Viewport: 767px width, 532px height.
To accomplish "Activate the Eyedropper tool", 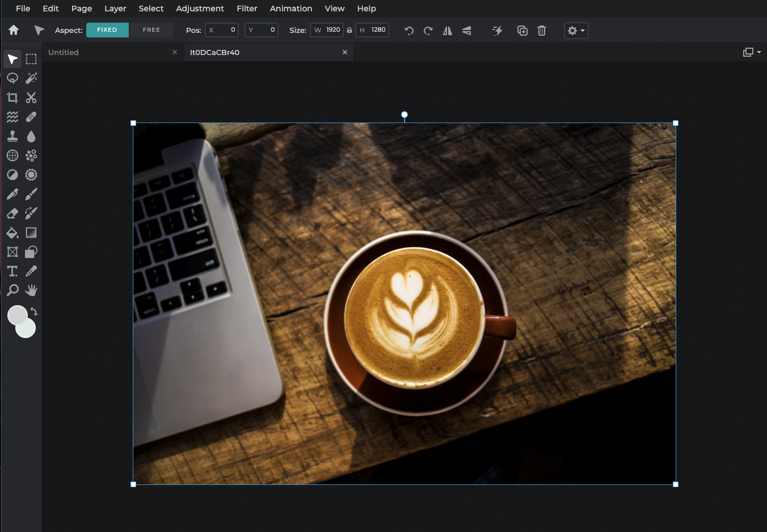I will [31, 271].
